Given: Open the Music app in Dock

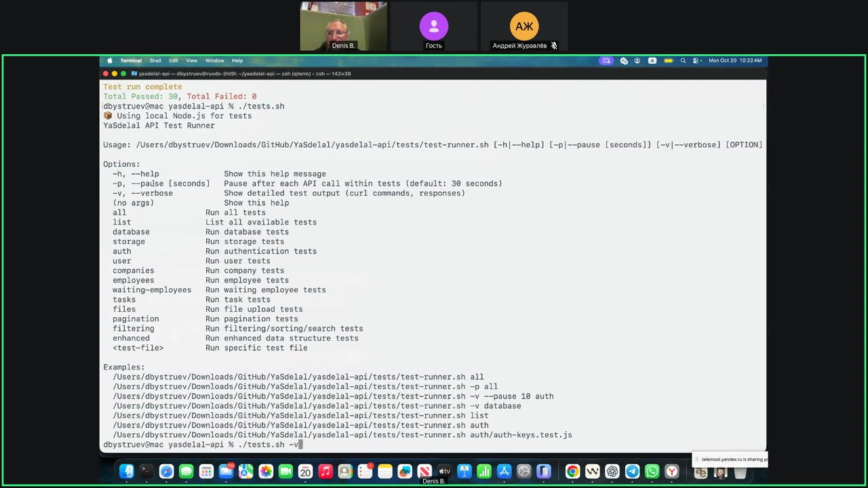Looking at the screenshot, I should pyautogui.click(x=325, y=472).
